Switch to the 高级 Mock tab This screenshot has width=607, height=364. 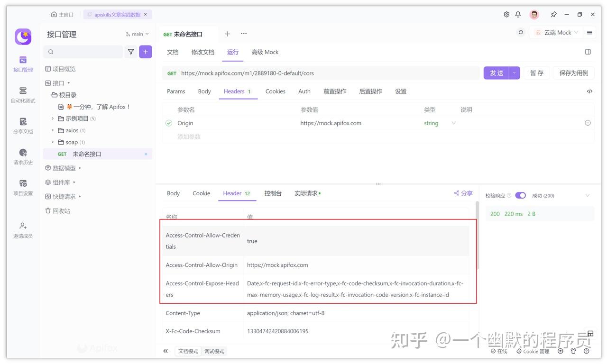[x=265, y=52]
